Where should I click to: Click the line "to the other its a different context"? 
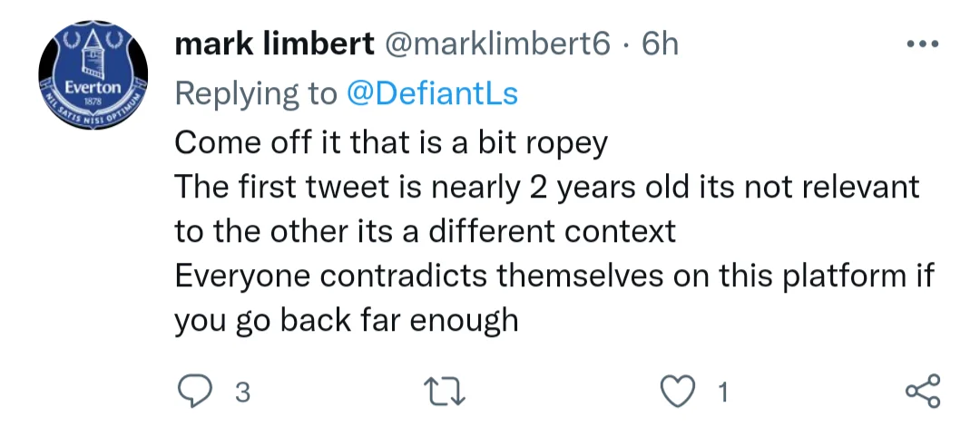[425, 231]
